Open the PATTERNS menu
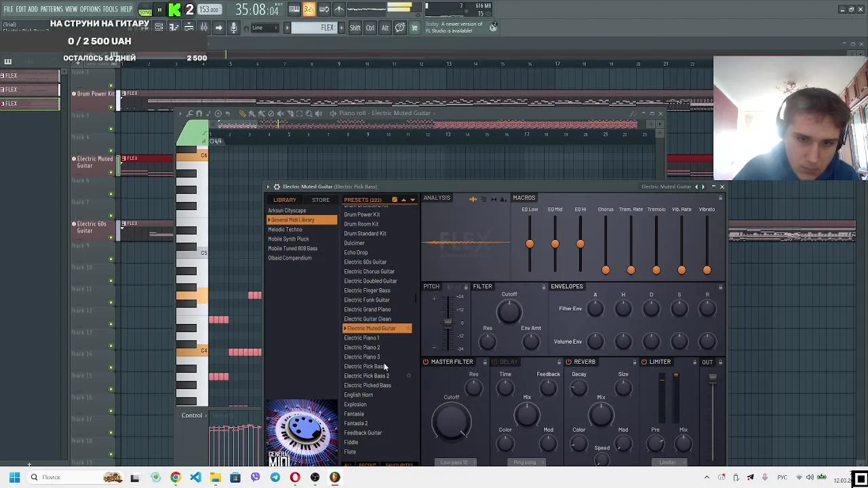 [52, 9]
